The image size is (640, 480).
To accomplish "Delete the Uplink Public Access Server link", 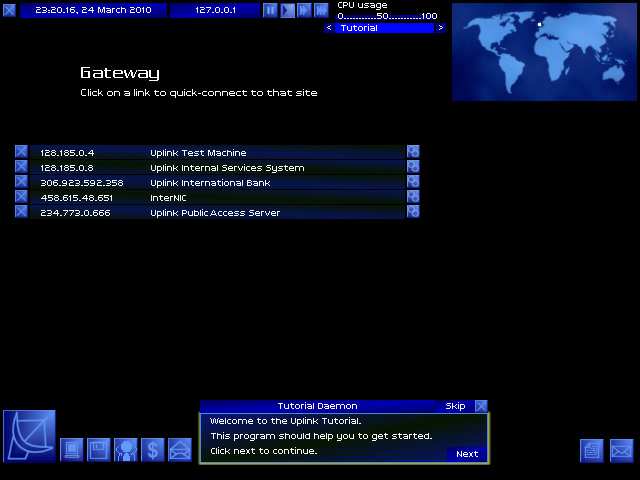I will [22, 212].
